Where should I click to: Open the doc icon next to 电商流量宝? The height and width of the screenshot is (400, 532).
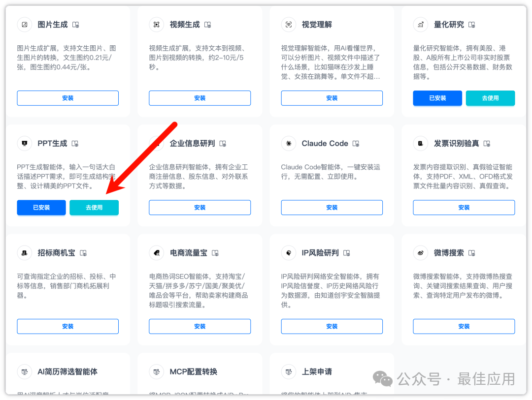pyautogui.click(x=215, y=253)
